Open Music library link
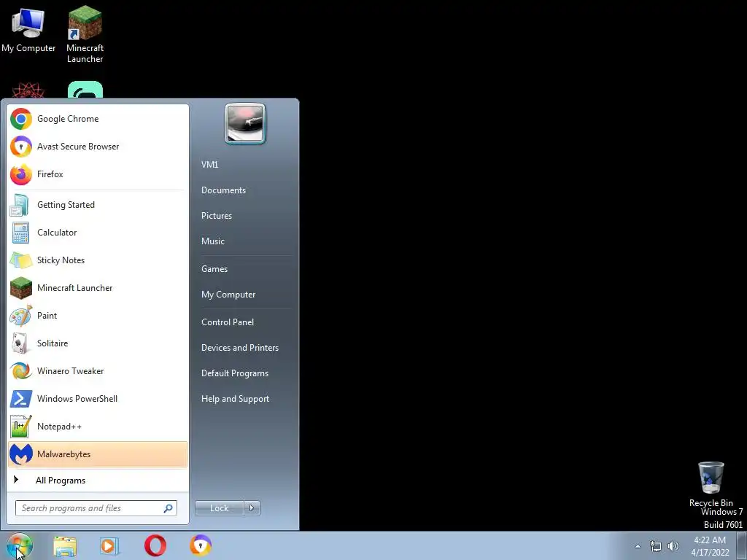 pos(246,241)
